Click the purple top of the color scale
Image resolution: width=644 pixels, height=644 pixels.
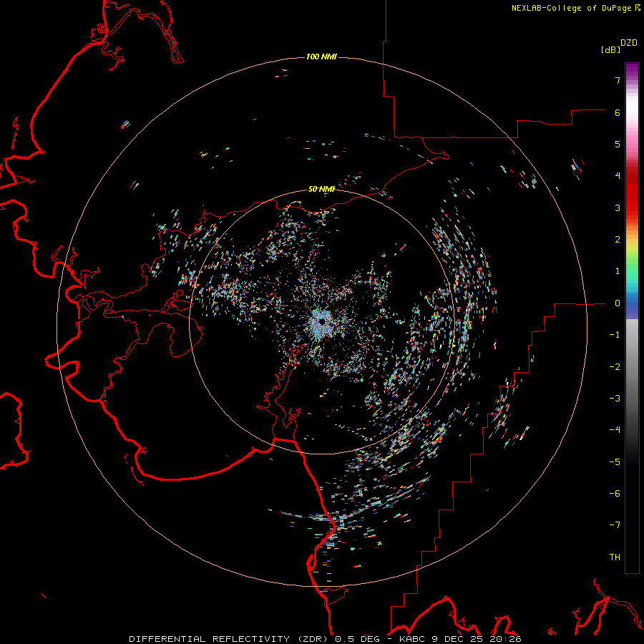click(x=632, y=68)
